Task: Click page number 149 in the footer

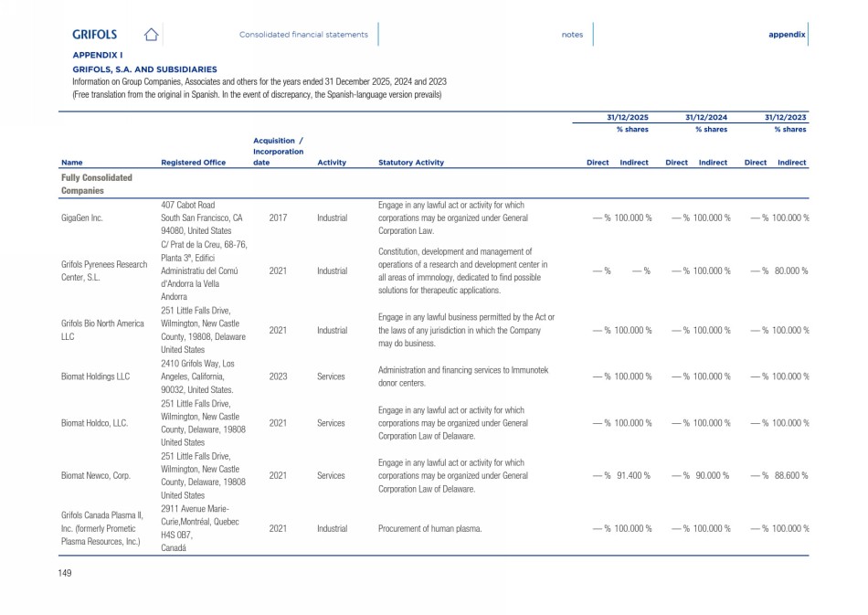Action: (65, 573)
